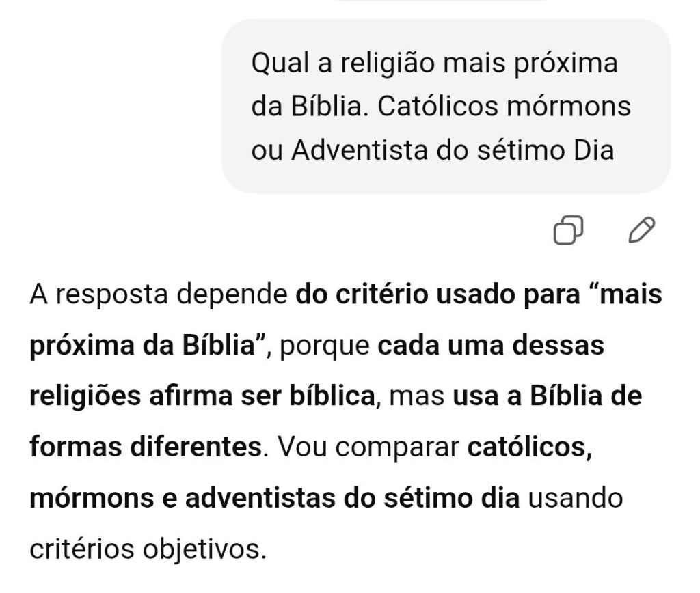Click bold 'mórmons e adventistas do sétimo dia'

coord(274,498)
